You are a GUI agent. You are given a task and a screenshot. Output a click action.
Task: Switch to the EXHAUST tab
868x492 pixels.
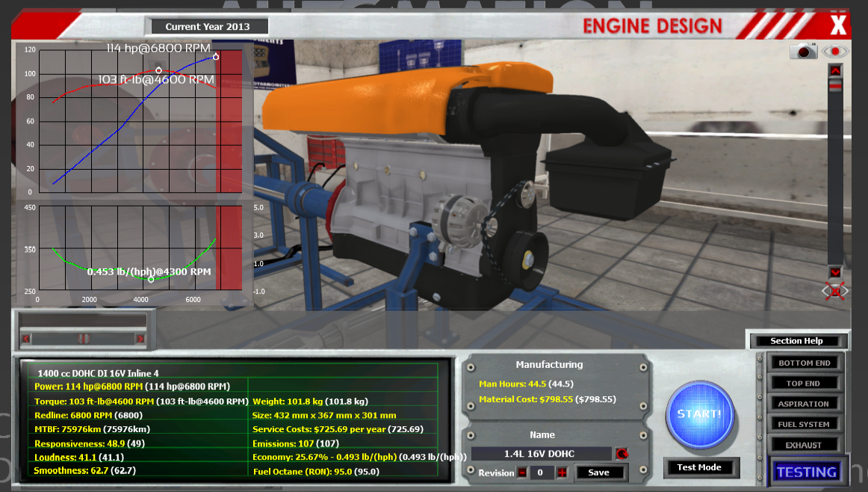click(805, 445)
